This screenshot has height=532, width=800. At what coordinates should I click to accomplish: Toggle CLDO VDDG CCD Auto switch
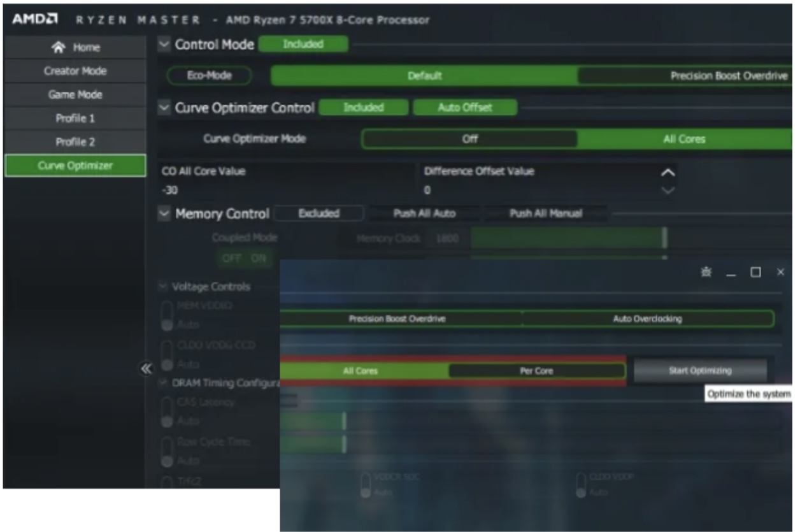point(168,356)
